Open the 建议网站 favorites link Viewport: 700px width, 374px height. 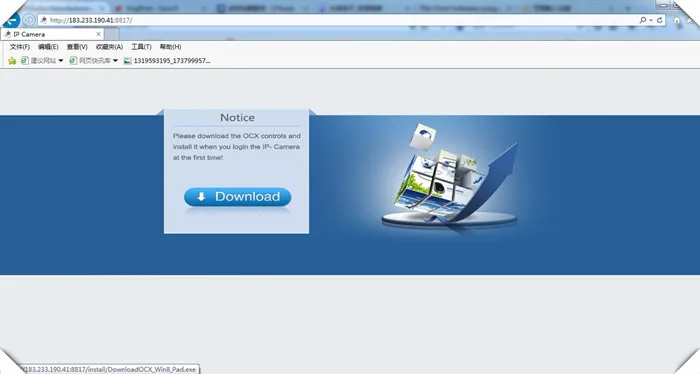(x=39, y=61)
